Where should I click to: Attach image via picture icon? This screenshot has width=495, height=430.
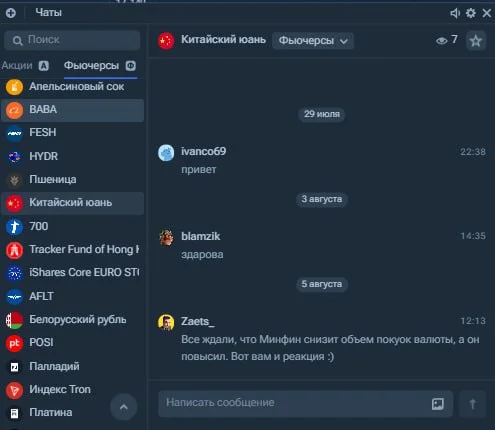pyautogui.click(x=438, y=404)
